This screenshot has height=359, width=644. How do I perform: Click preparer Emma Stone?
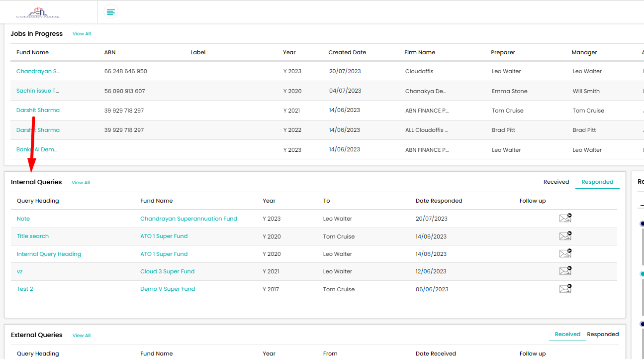pos(510,91)
